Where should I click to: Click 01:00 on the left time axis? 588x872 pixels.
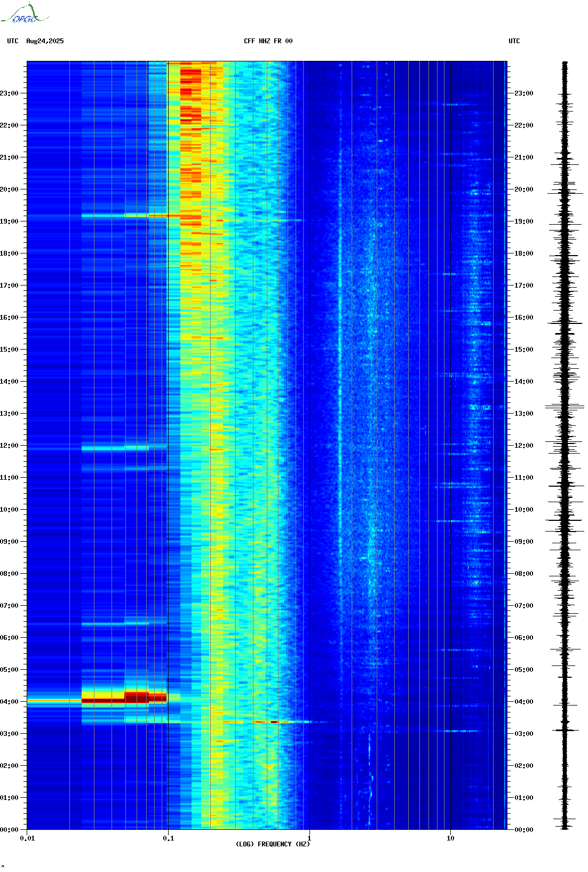(9, 798)
